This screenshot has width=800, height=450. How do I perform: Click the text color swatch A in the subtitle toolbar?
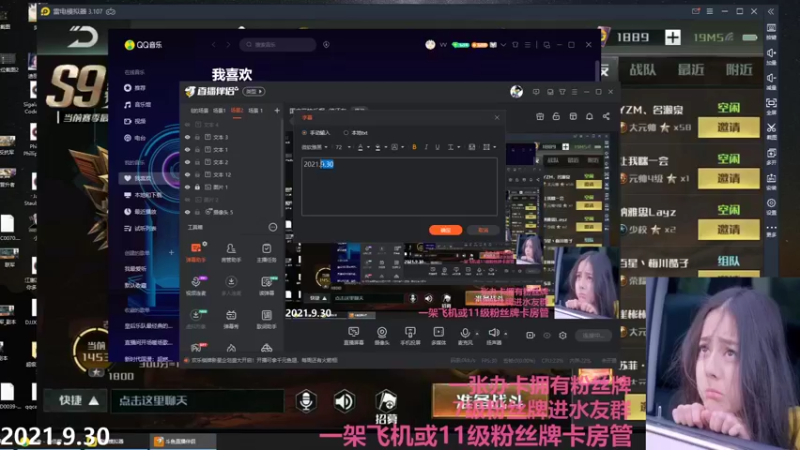point(361,147)
